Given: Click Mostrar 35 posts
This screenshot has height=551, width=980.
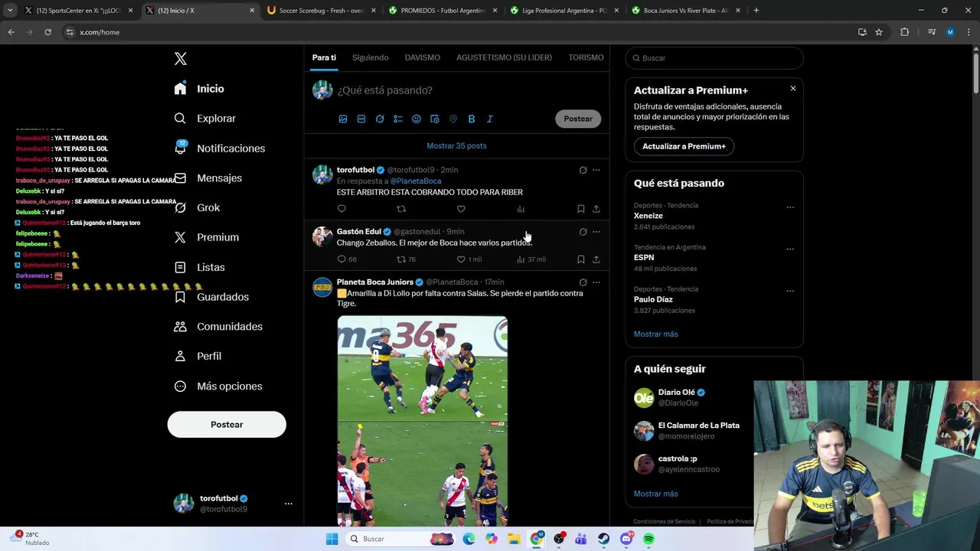Looking at the screenshot, I should (456, 145).
